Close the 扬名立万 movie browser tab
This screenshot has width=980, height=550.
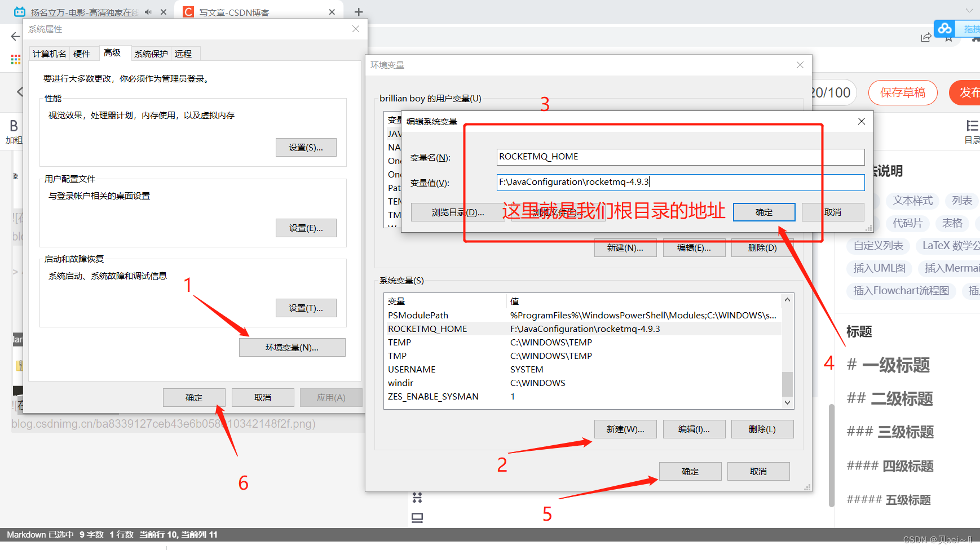[164, 12]
